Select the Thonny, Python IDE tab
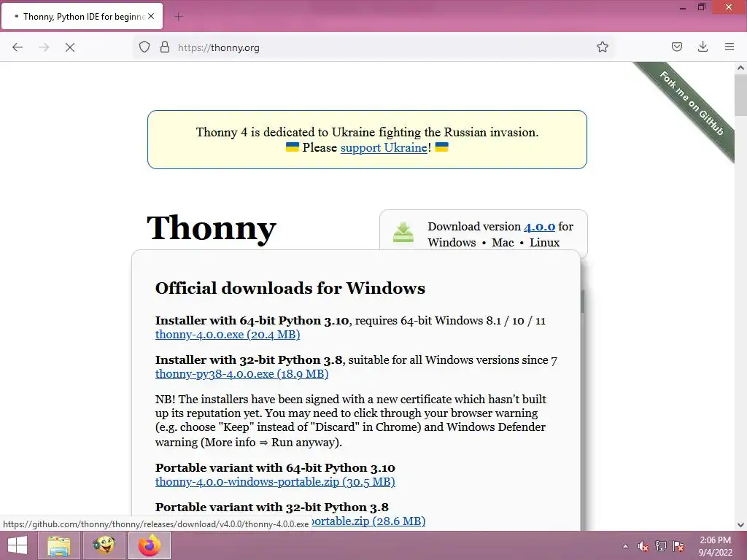This screenshot has height=560, width=747. (82, 16)
